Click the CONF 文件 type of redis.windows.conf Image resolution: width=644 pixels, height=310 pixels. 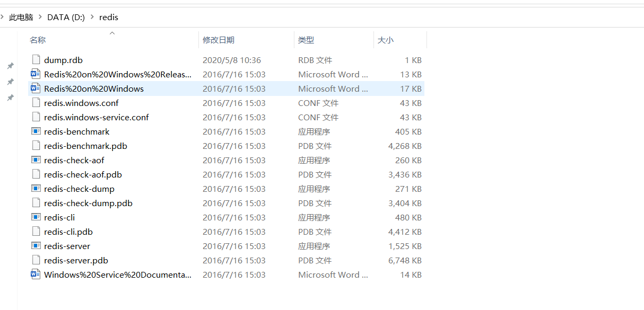[x=318, y=103]
